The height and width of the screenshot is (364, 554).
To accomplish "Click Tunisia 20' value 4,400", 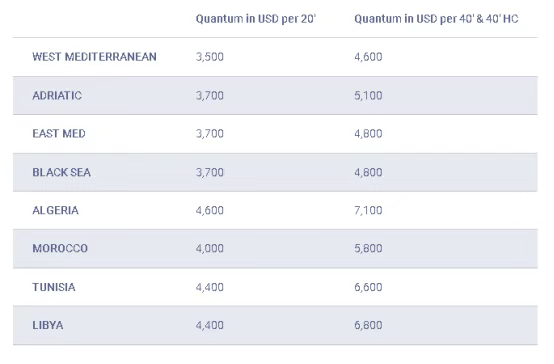I will pos(210,287).
